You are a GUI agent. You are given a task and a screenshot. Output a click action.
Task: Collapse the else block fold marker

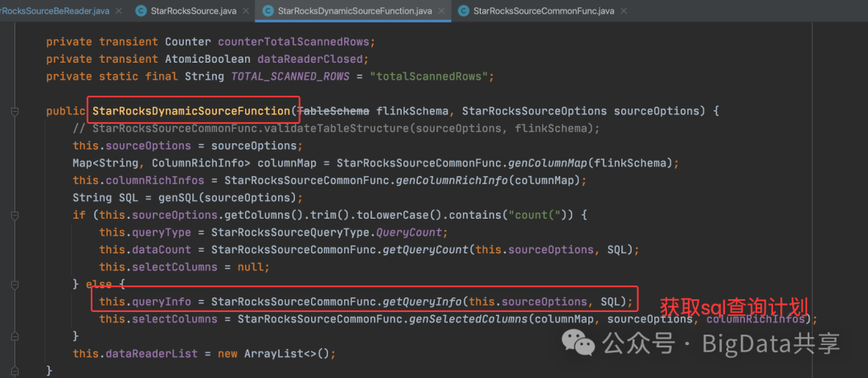coord(15,285)
